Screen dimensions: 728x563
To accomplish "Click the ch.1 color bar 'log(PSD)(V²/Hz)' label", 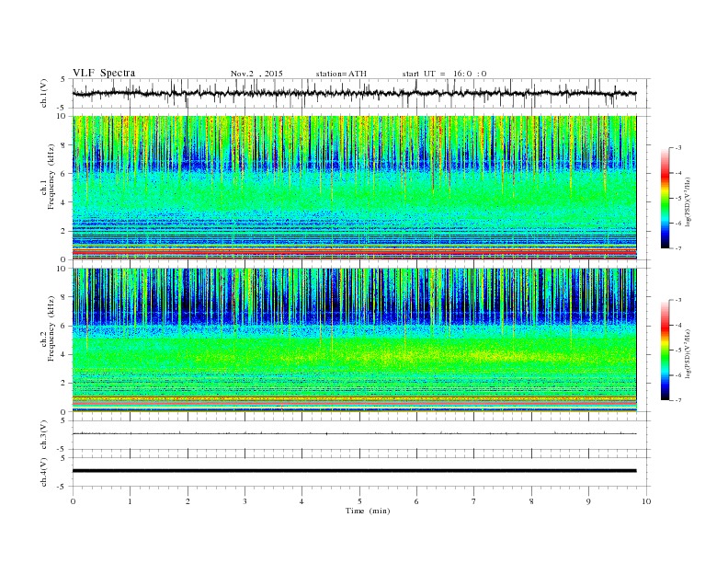I will (688, 201).
